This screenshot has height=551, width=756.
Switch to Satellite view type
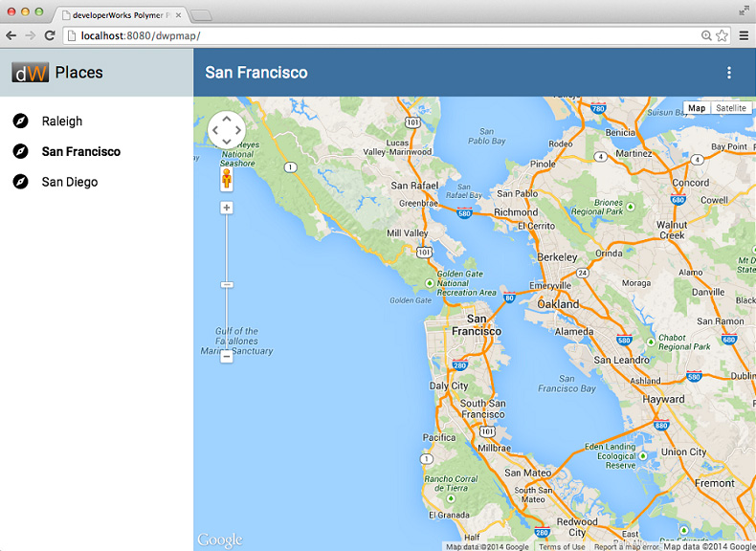[731, 108]
